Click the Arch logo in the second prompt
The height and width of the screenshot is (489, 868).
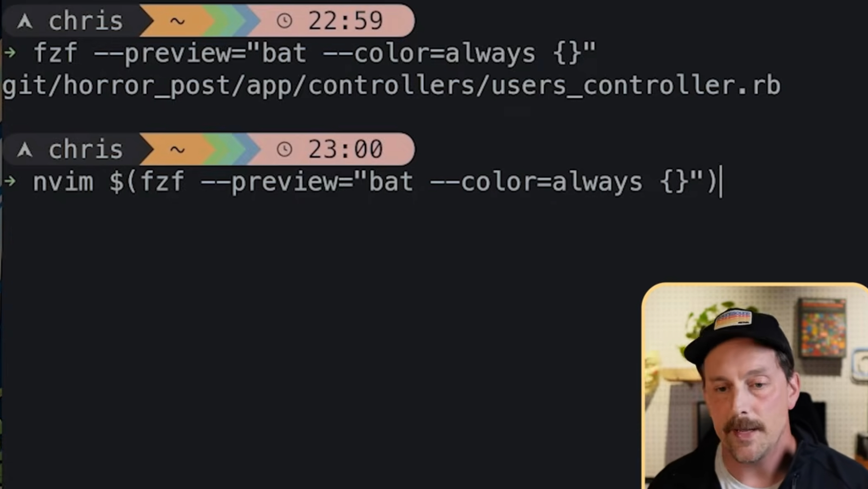coord(25,150)
